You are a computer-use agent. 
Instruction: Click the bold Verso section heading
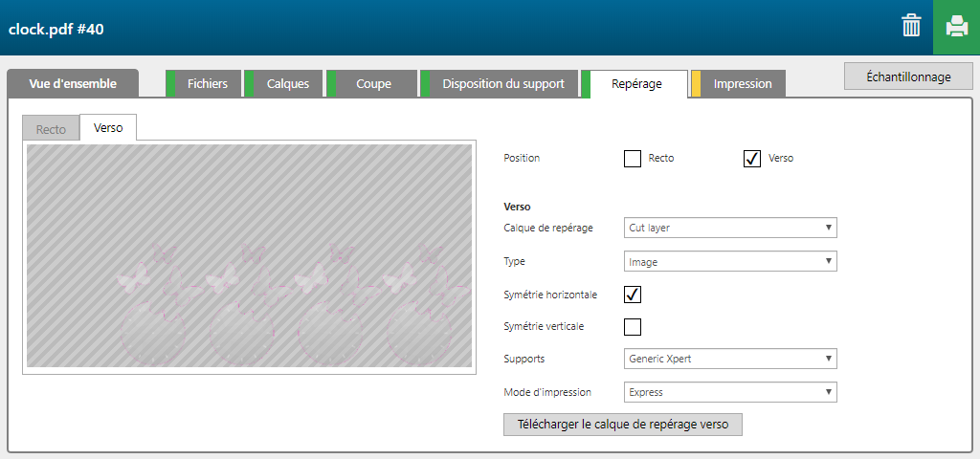pyautogui.click(x=517, y=207)
